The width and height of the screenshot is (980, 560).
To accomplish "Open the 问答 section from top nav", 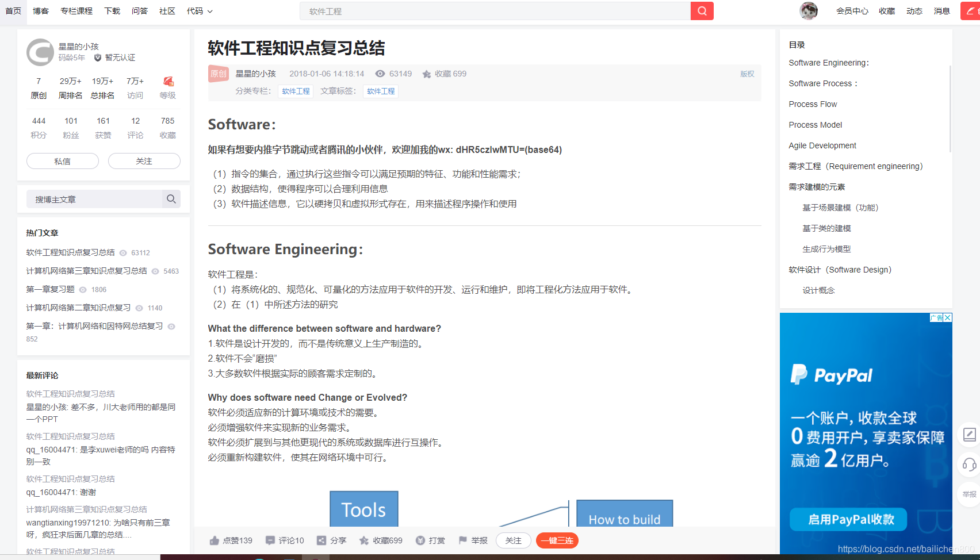I will click(140, 11).
